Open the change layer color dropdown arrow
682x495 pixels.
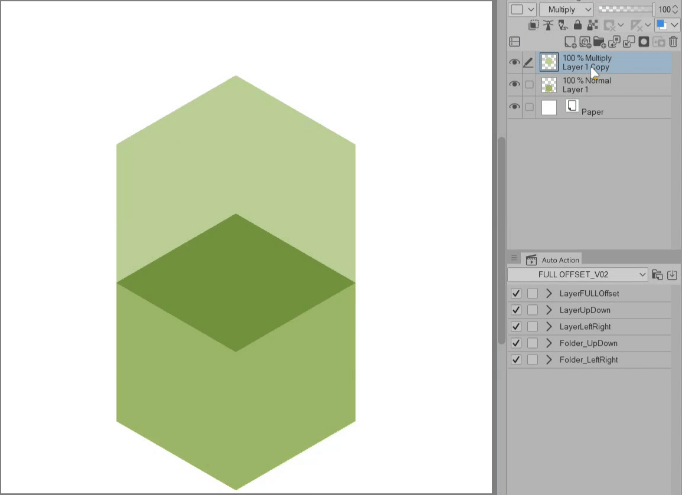[674, 25]
